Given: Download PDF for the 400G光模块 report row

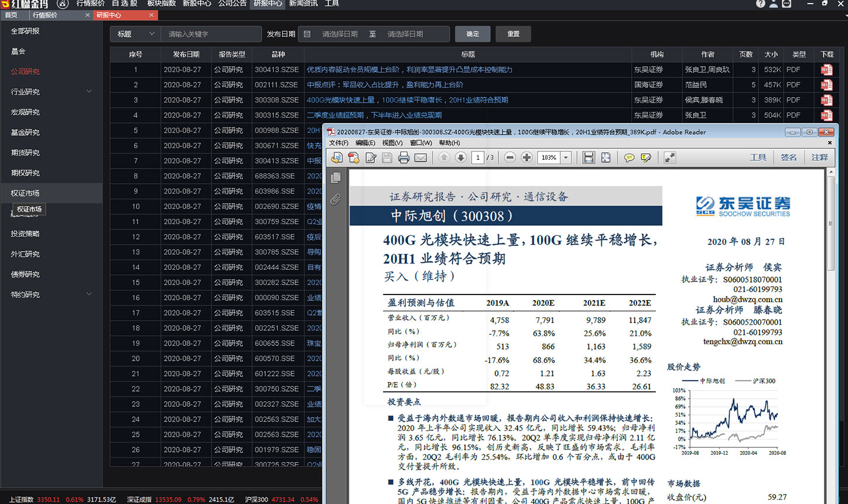Looking at the screenshot, I should coord(826,100).
